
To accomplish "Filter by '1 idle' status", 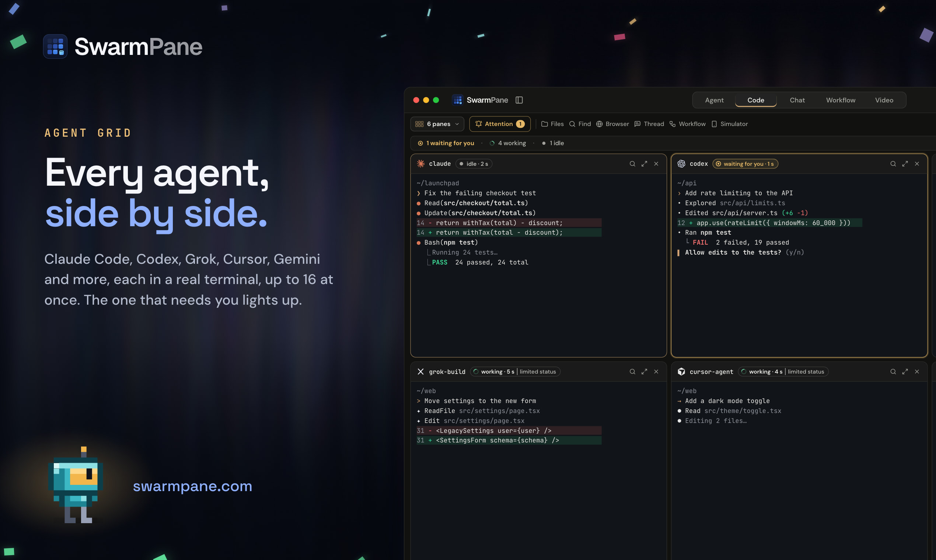I will pyautogui.click(x=553, y=143).
